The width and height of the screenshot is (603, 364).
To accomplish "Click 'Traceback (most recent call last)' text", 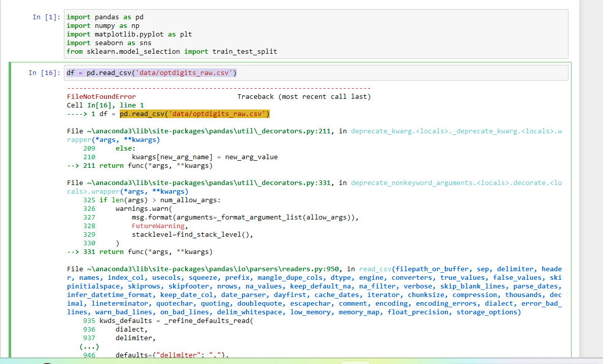I will click(304, 96).
